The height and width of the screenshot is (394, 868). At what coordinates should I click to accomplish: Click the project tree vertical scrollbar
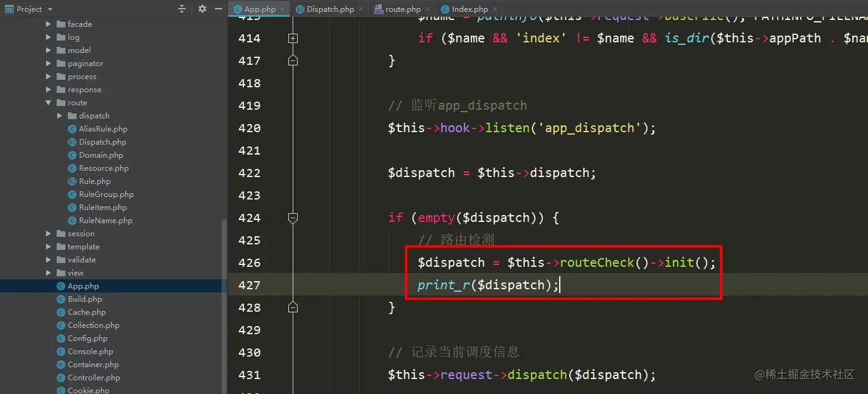point(224,306)
